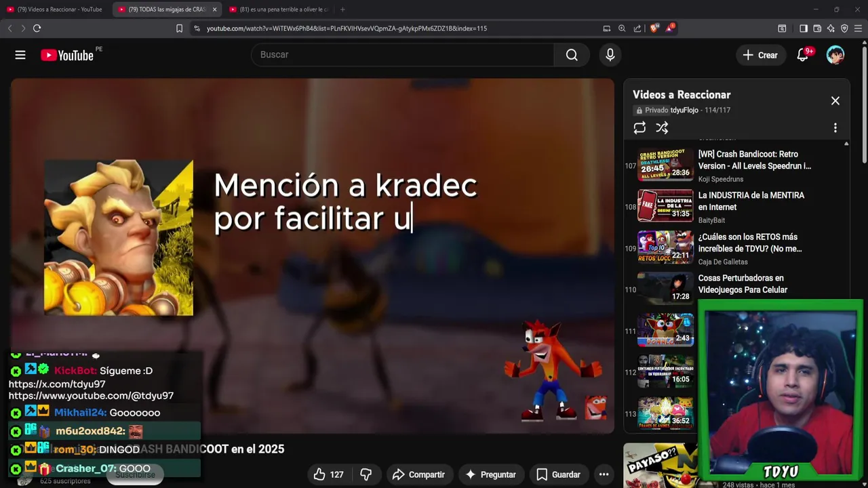The image size is (868, 488).
Task: Save video with Guardar button
Action: [558, 474]
